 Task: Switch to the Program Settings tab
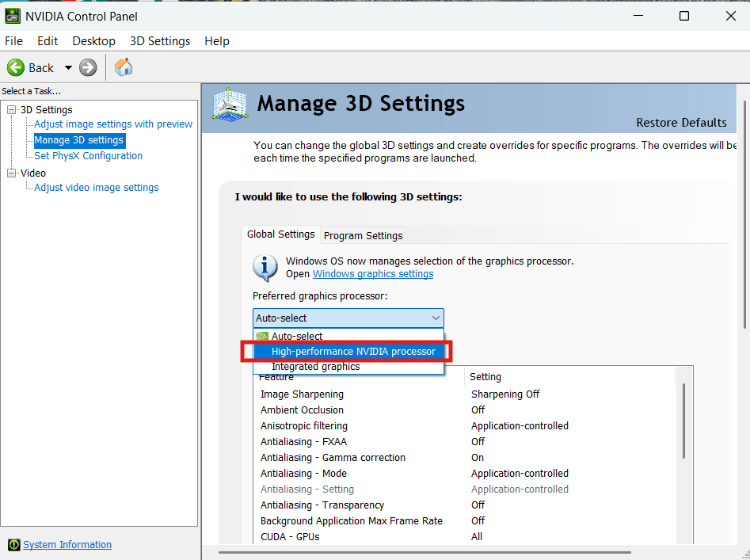(363, 235)
